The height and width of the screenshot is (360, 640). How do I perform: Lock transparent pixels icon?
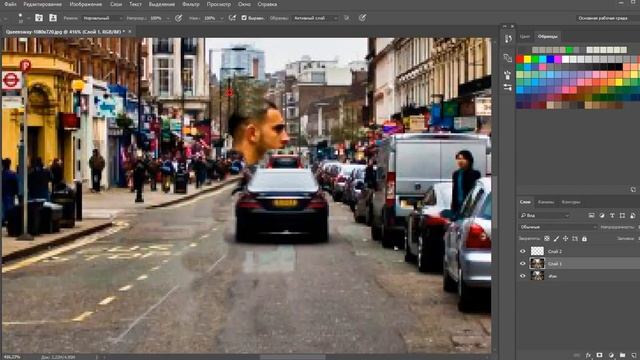(547, 239)
